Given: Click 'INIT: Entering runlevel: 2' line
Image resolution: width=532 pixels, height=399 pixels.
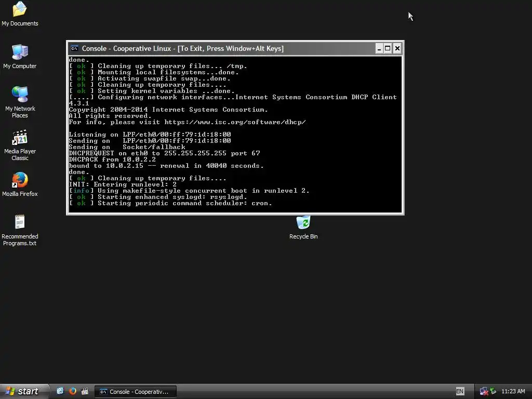Looking at the screenshot, I should point(123,184).
